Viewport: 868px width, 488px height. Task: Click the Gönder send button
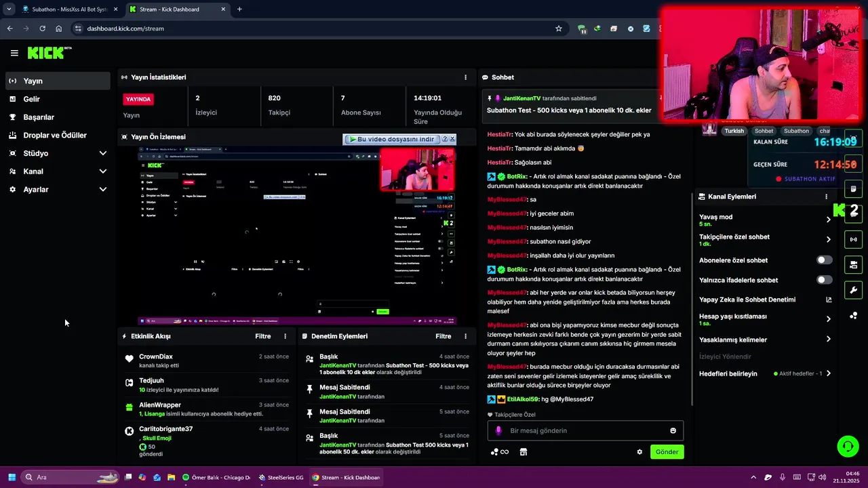pos(667,452)
